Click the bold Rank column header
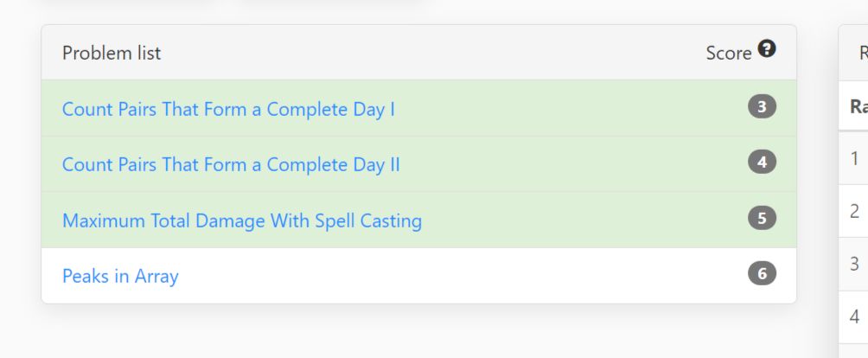The height and width of the screenshot is (358, 868). 858,106
